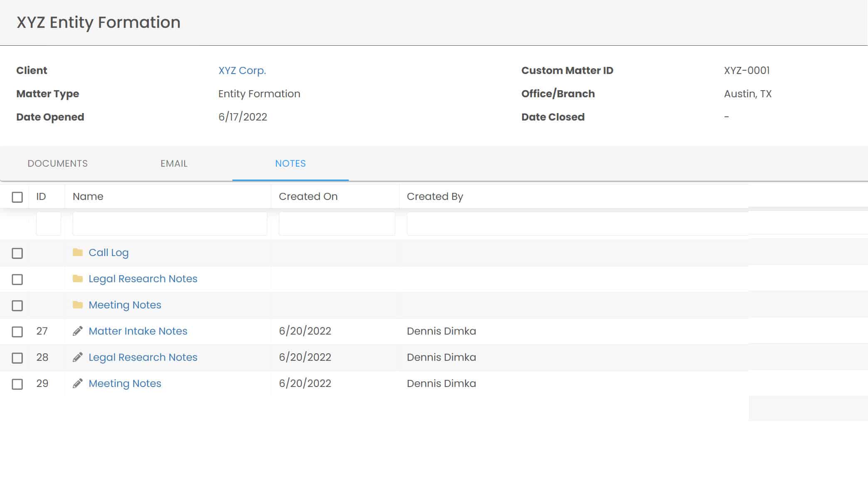Click the Name column filter field

coord(170,224)
